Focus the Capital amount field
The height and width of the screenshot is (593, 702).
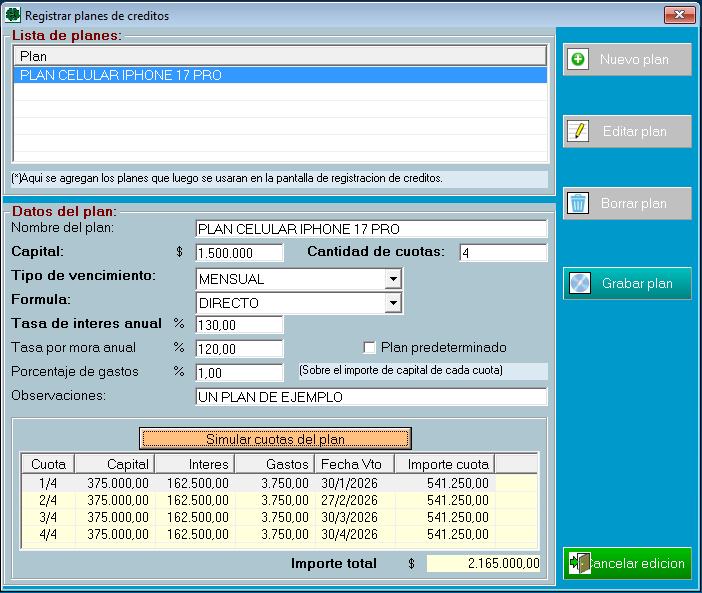click(x=239, y=253)
